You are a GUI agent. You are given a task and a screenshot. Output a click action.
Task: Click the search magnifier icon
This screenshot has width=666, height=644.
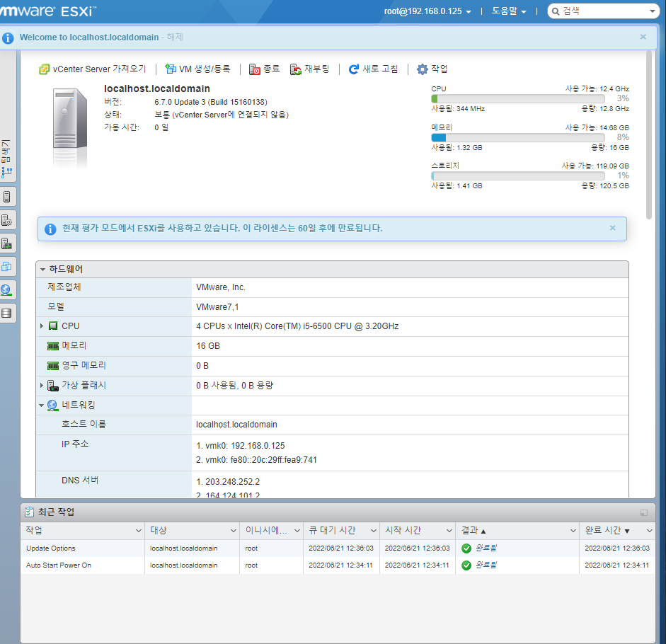[x=556, y=11]
